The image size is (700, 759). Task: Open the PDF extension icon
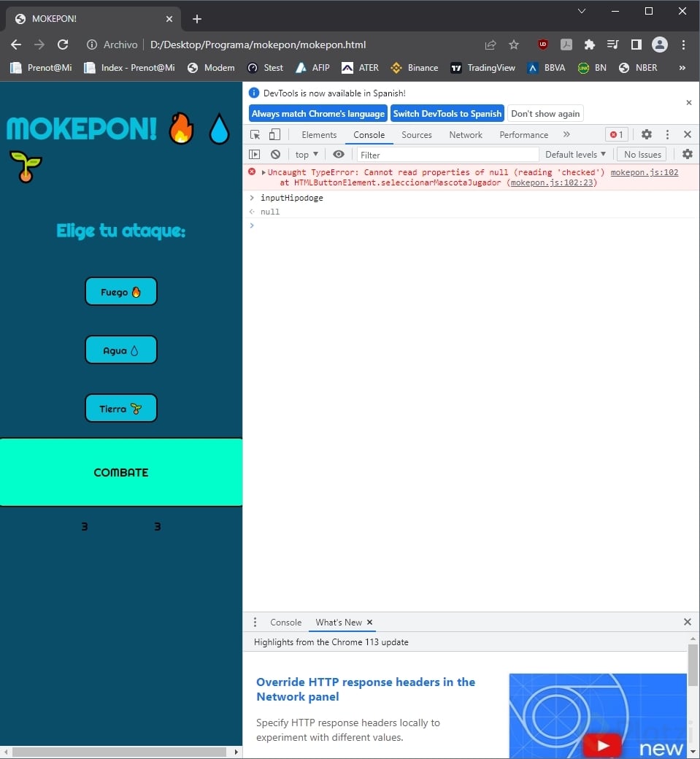pyautogui.click(x=566, y=45)
